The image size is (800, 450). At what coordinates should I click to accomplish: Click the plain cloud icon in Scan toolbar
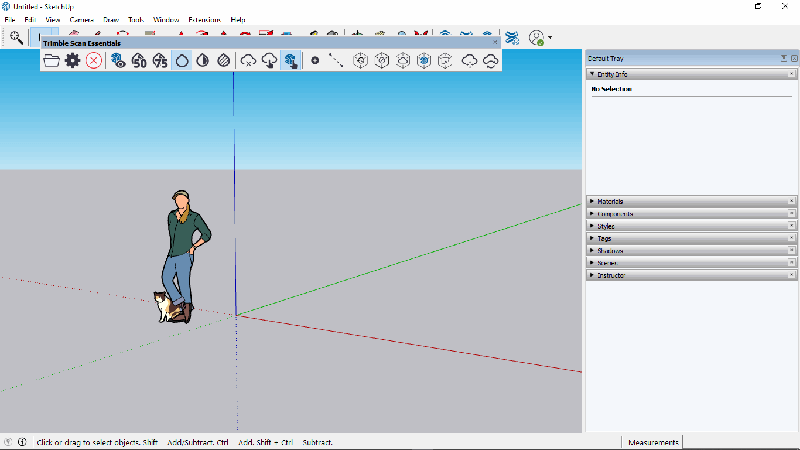[469, 61]
